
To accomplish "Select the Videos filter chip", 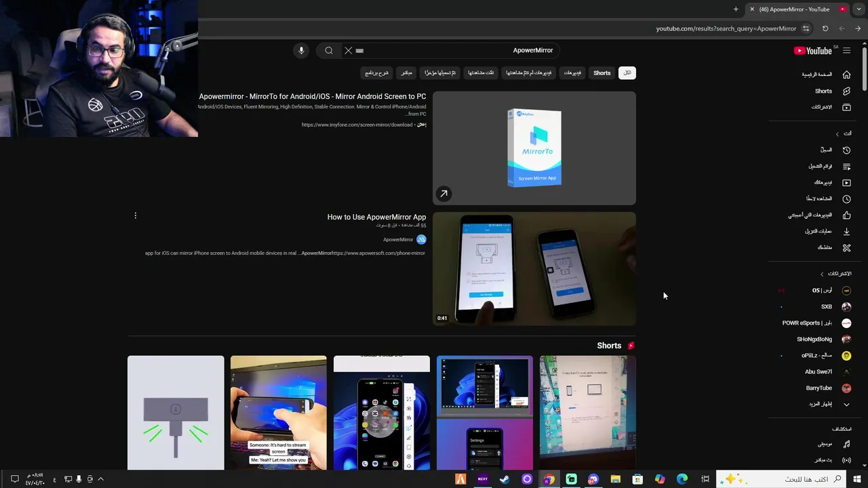I will click(572, 73).
